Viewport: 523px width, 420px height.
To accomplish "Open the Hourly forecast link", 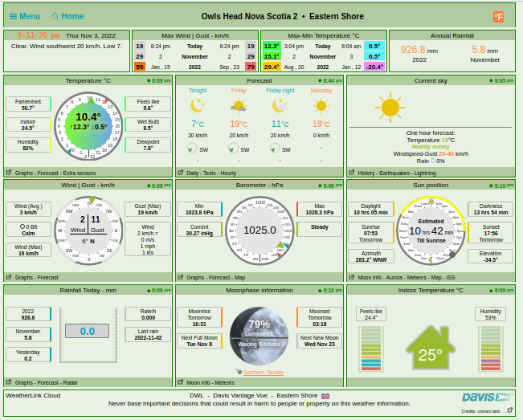I will point(228,173).
